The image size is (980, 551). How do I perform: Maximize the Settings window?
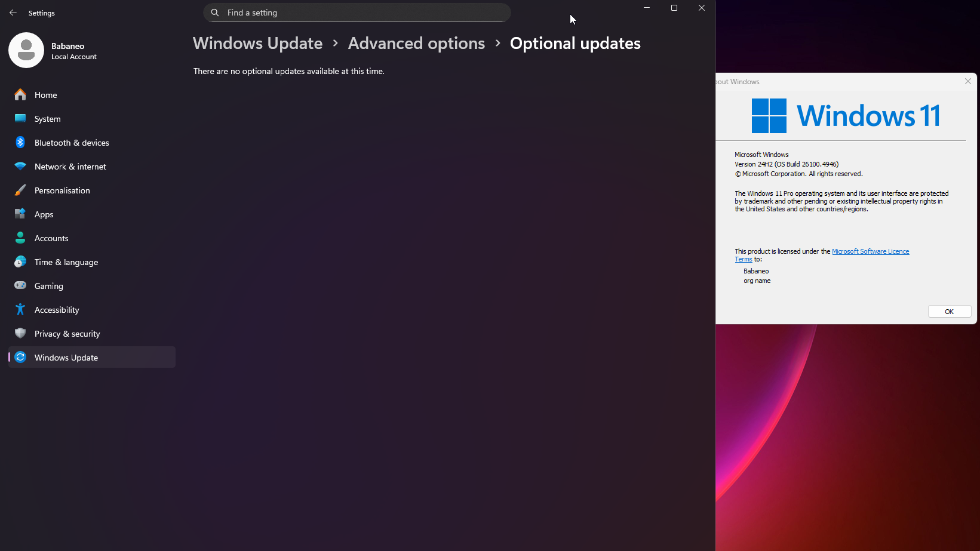(x=674, y=8)
